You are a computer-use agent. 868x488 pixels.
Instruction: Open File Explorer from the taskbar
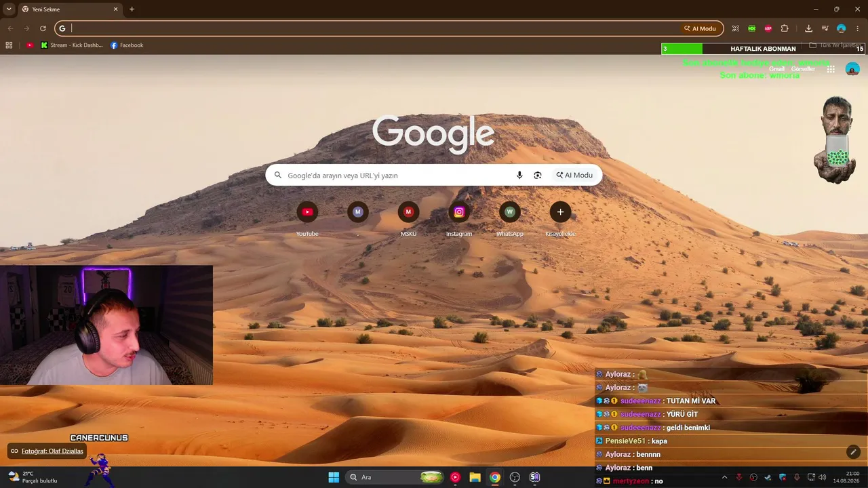(475, 477)
